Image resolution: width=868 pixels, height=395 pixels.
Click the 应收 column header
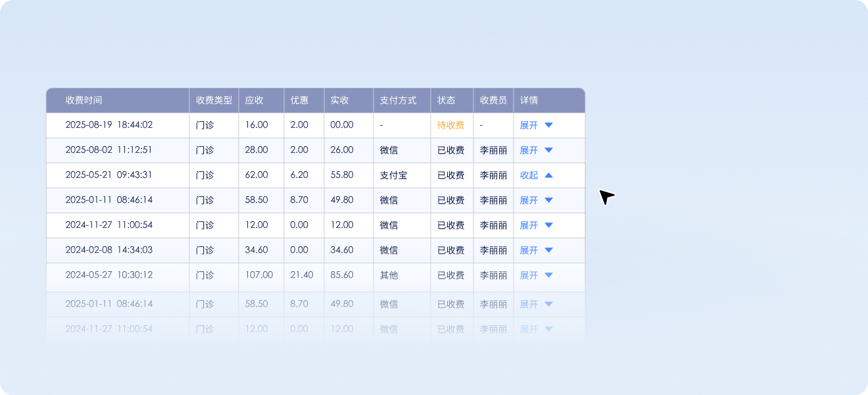(x=254, y=100)
